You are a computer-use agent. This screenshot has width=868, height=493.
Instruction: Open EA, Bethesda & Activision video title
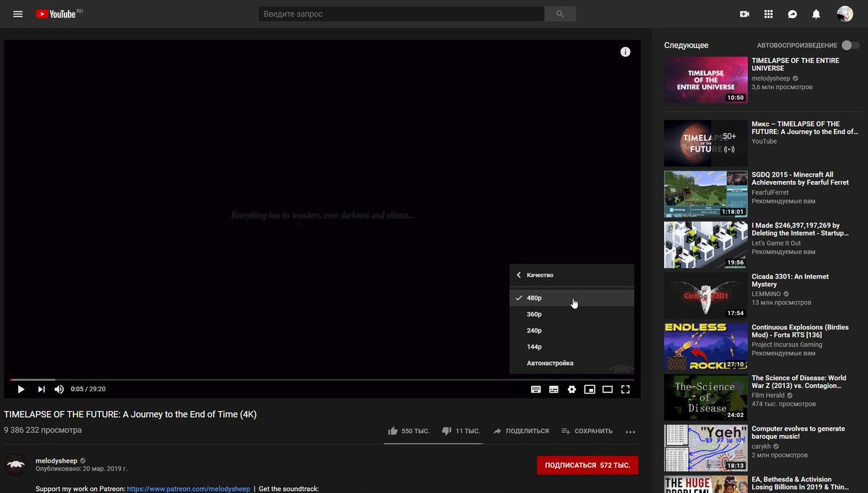[801, 483]
